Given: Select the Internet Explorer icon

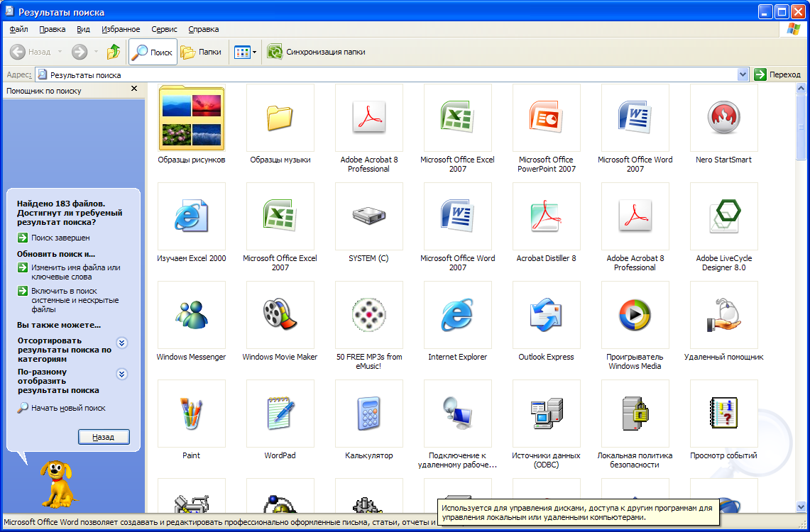Looking at the screenshot, I should pyautogui.click(x=458, y=315).
